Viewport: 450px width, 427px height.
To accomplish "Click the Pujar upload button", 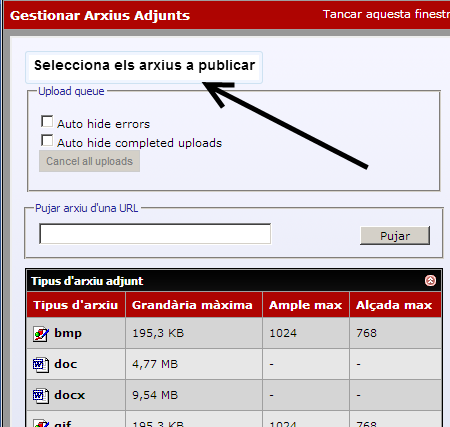I will coord(395,236).
